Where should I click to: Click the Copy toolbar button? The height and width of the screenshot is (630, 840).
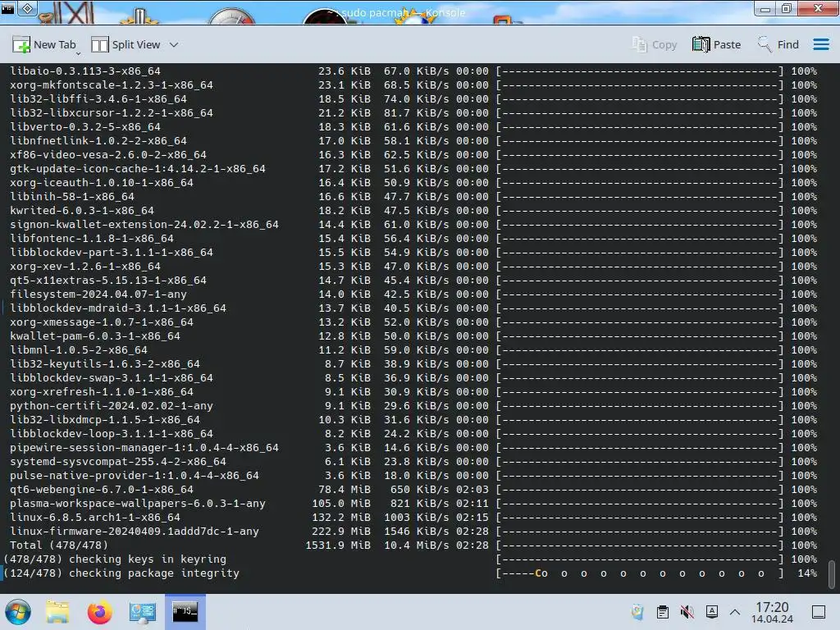pyautogui.click(x=655, y=44)
